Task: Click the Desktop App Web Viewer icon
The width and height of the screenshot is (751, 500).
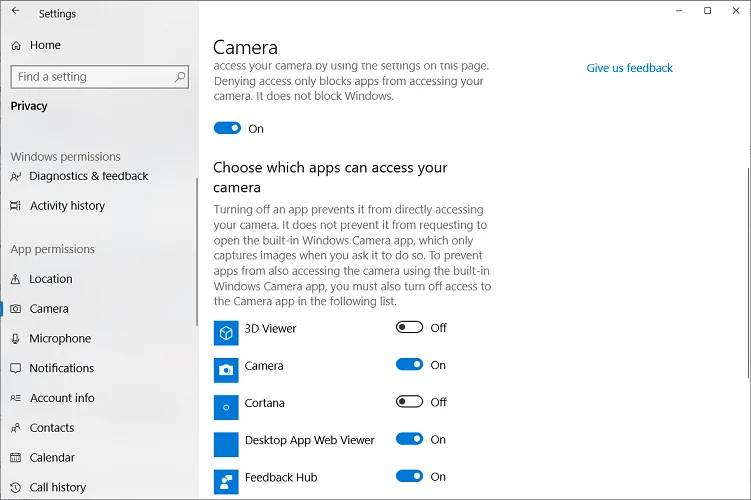Action: pos(226,444)
